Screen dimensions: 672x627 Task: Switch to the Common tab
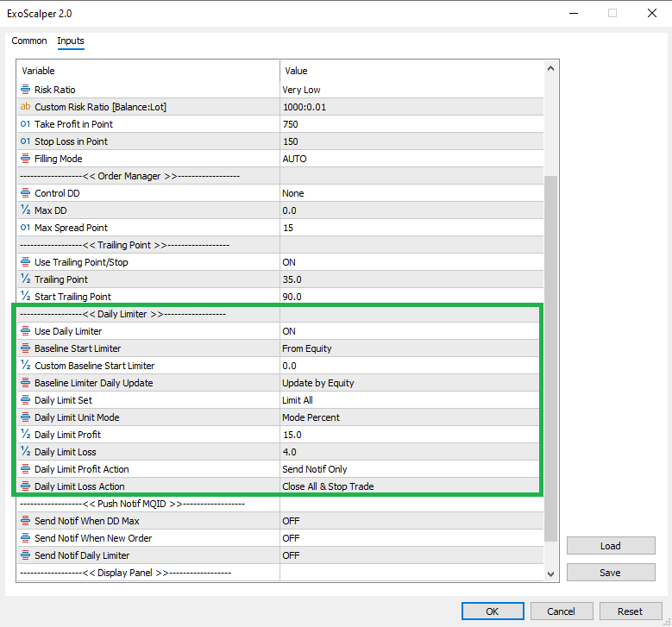tap(29, 41)
